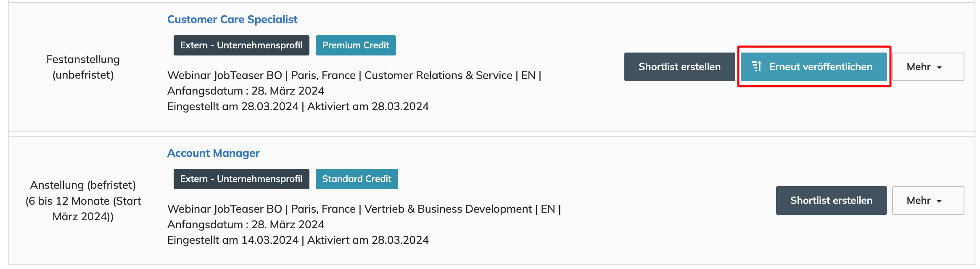
Task: Click the Eingestellt am 14.03.2024 date line
Action: (x=298, y=240)
